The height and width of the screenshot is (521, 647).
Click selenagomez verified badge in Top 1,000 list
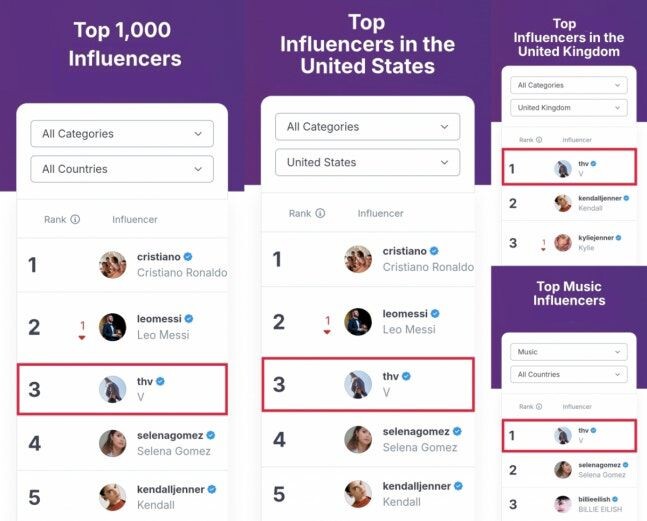coord(210,435)
